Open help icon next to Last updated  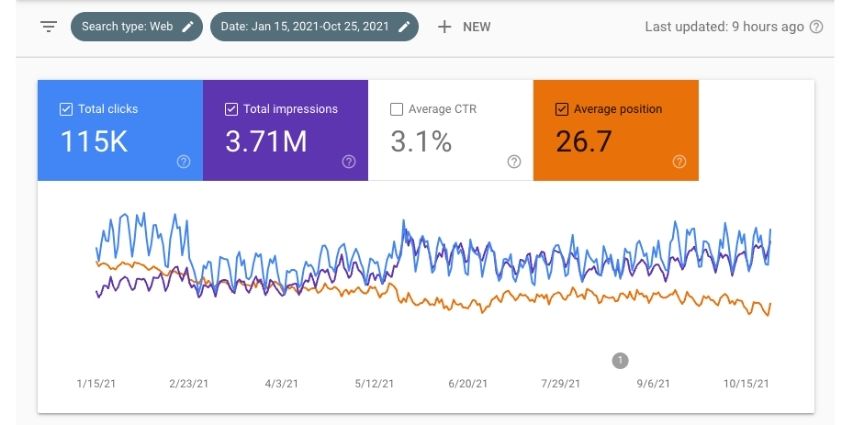tap(816, 27)
